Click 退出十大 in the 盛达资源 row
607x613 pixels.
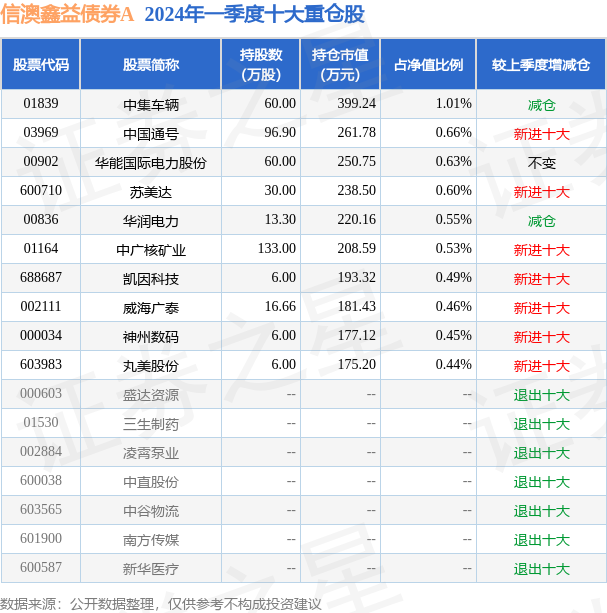[541, 394]
